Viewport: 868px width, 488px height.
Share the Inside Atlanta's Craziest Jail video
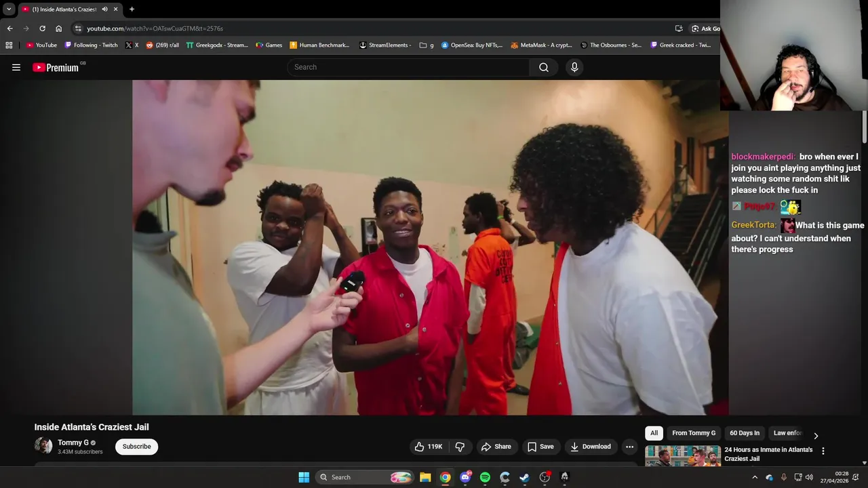click(496, 447)
